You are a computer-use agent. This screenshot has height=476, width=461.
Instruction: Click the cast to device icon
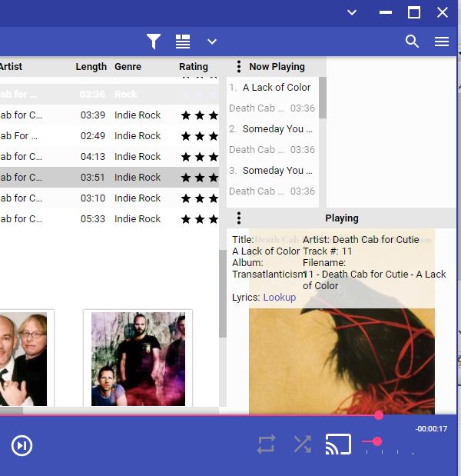point(338,444)
